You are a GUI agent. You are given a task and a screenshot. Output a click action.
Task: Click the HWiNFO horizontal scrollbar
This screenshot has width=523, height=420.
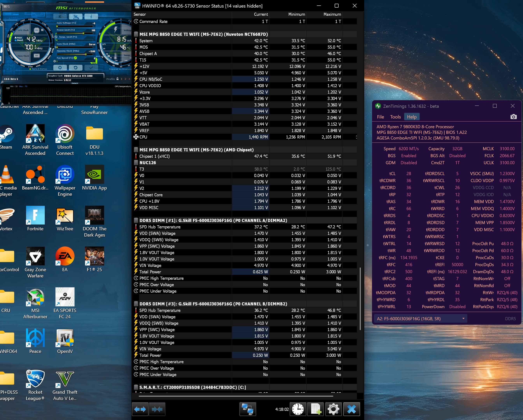tap(236, 396)
